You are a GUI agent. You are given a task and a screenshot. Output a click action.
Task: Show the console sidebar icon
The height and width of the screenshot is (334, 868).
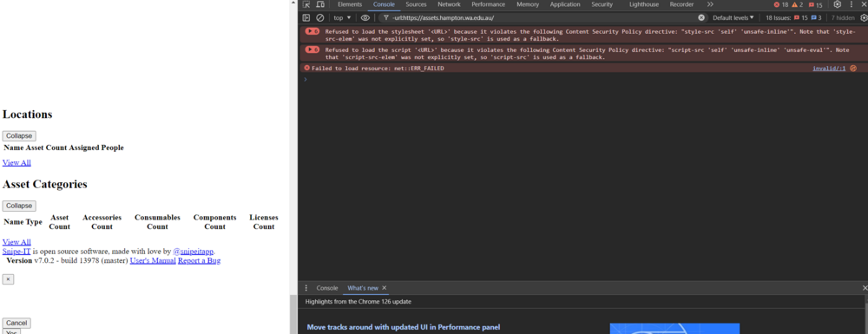pos(306,17)
